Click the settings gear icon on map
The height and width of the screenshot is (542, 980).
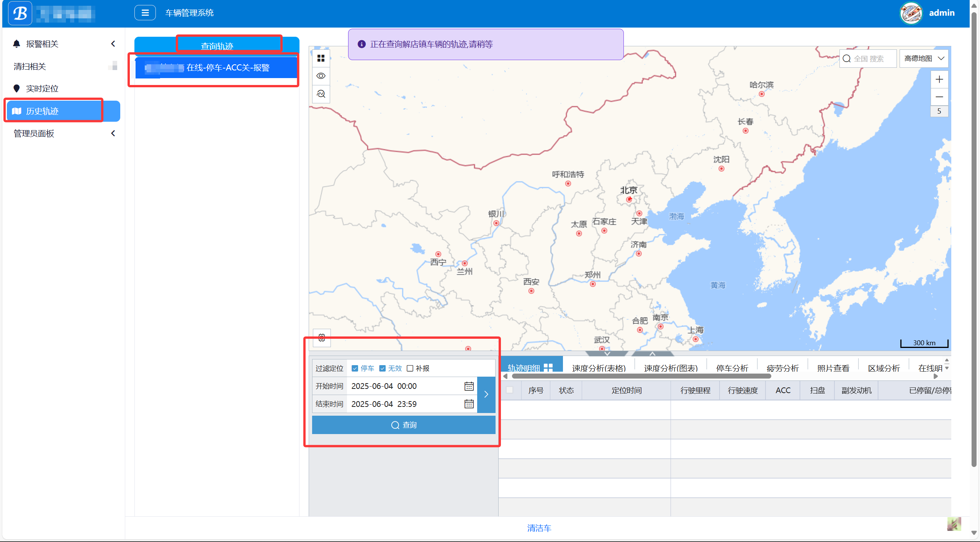pos(322,338)
